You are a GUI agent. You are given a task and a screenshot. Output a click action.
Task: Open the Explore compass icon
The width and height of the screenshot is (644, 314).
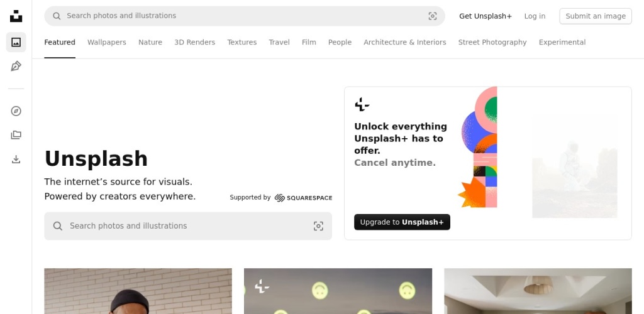pos(16,111)
